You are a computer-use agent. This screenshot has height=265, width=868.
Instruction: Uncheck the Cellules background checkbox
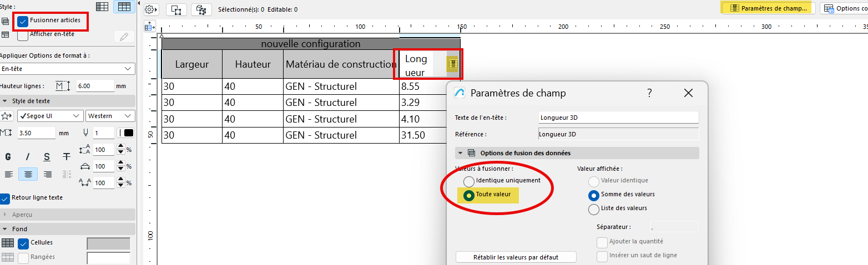(x=23, y=243)
